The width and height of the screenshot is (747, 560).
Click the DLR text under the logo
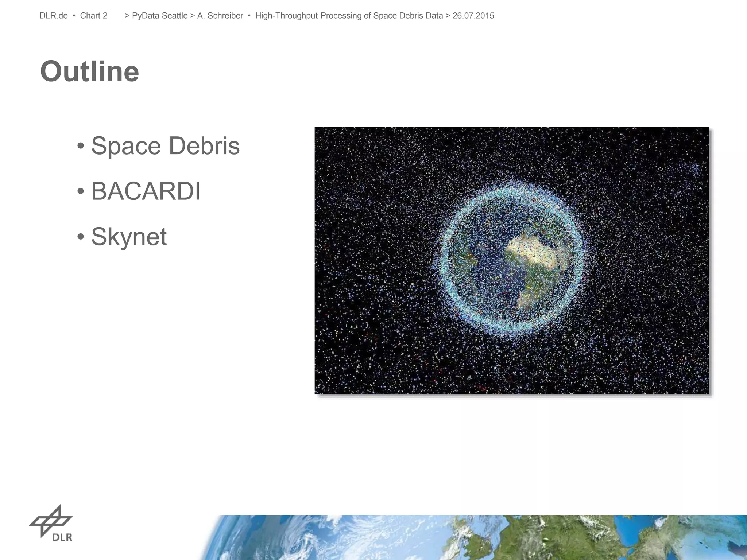pyautogui.click(x=62, y=537)
